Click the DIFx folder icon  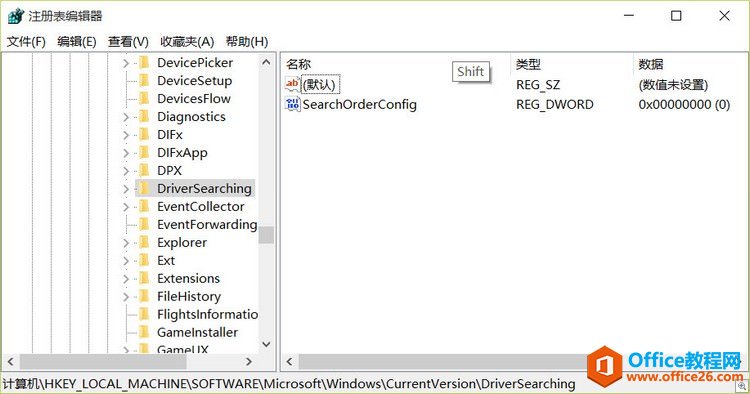point(144,134)
